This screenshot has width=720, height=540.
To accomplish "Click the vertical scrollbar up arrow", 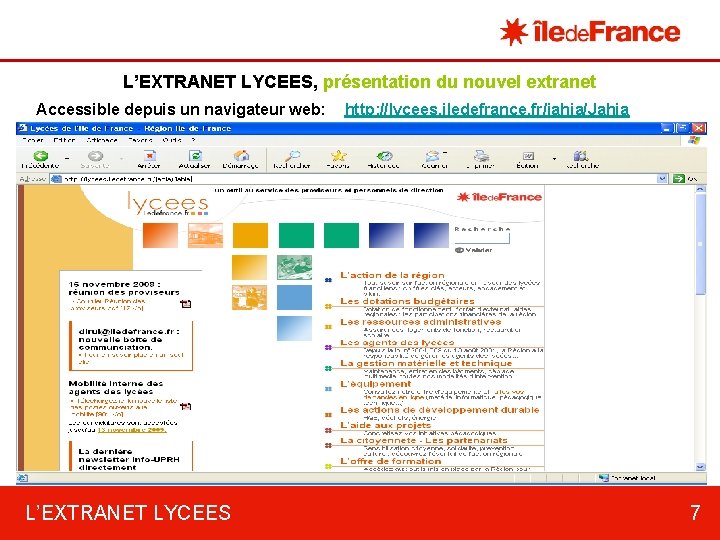I will pyautogui.click(x=700, y=189).
